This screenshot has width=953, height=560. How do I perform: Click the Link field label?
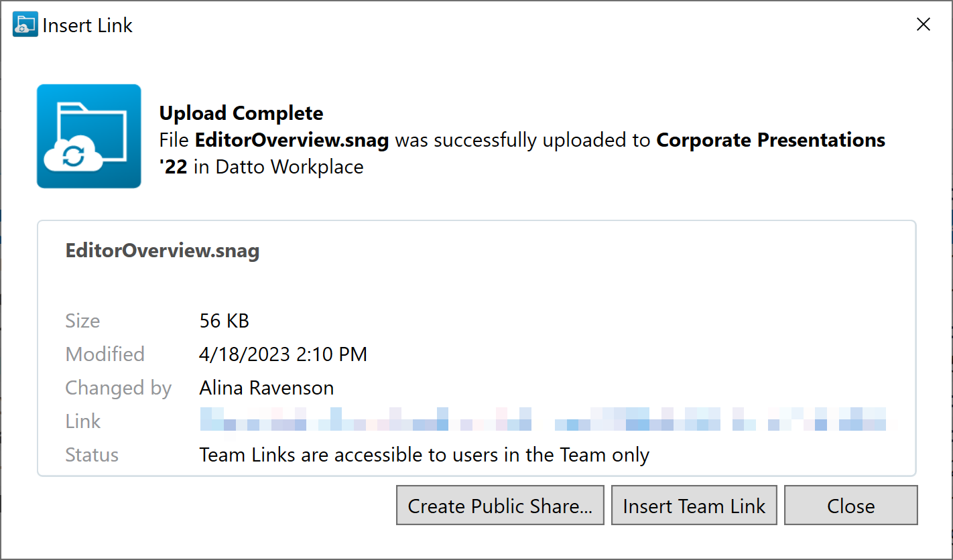click(83, 421)
